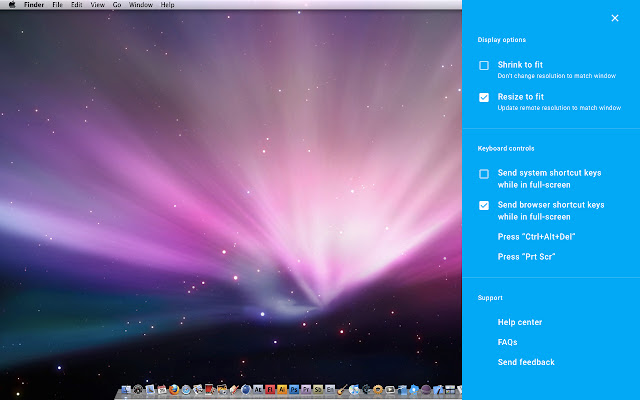Open Safari from the Dock

pyautogui.click(x=186, y=389)
